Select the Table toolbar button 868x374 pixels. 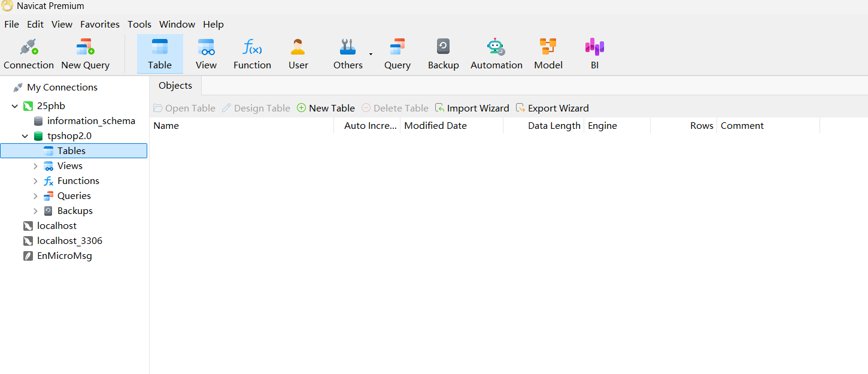click(x=160, y=54)
